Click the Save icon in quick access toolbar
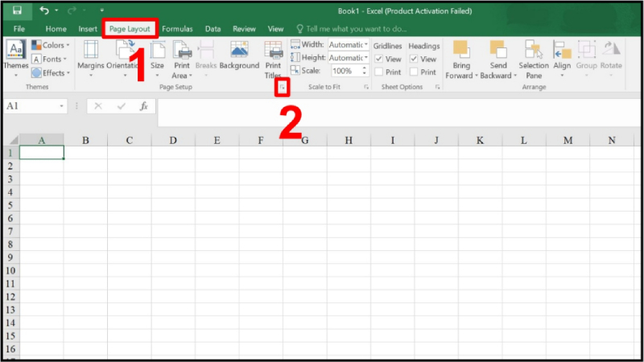Viewport: 644px width, 362px height. click(17, 10)
